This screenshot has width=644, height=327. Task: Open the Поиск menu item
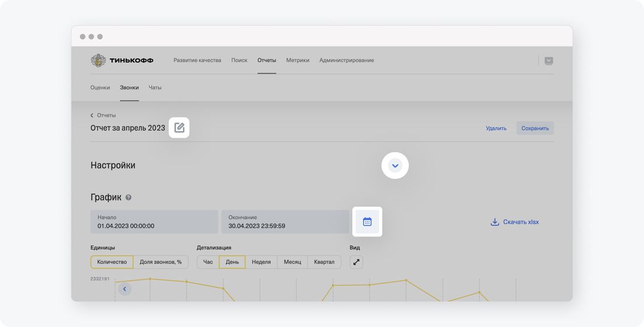(239, 60)
